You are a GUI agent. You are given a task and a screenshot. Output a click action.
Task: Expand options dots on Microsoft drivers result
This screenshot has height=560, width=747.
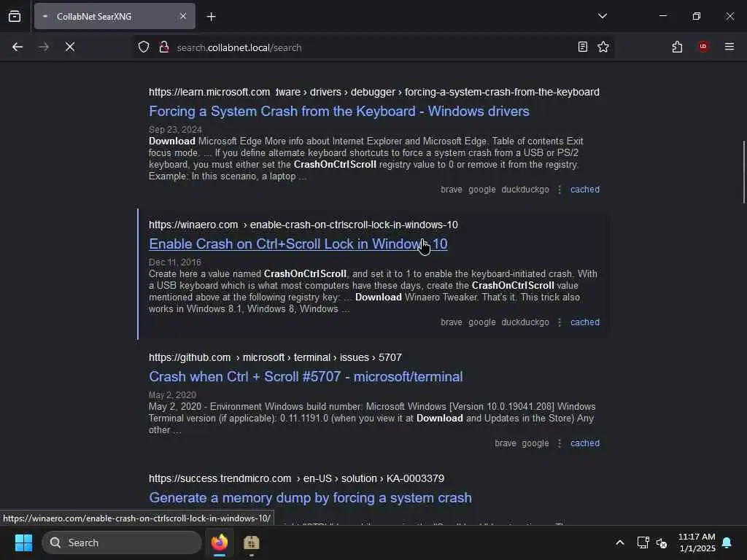coord(560,190)
